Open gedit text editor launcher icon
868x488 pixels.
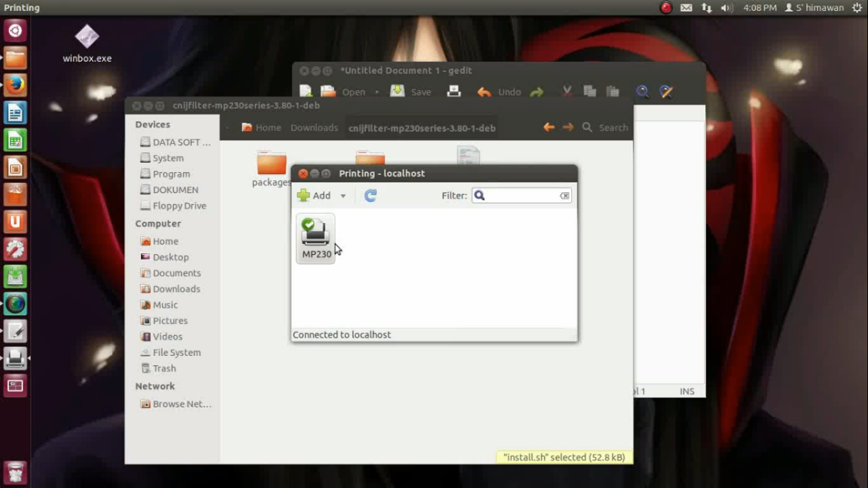15,331
